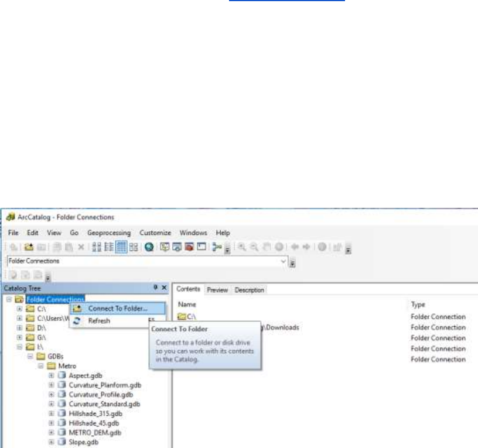
Task: Launch ArcMap globe icon
Action: (149, 247)
